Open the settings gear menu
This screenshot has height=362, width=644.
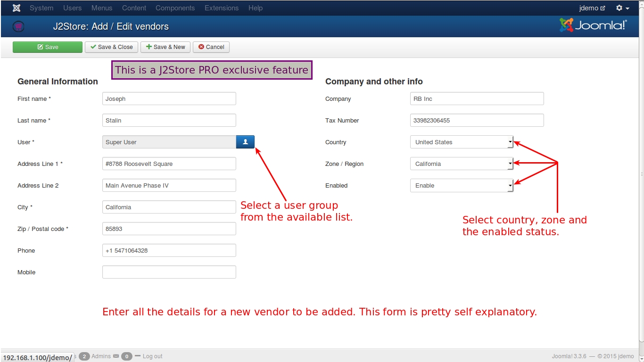coord(622,8)
